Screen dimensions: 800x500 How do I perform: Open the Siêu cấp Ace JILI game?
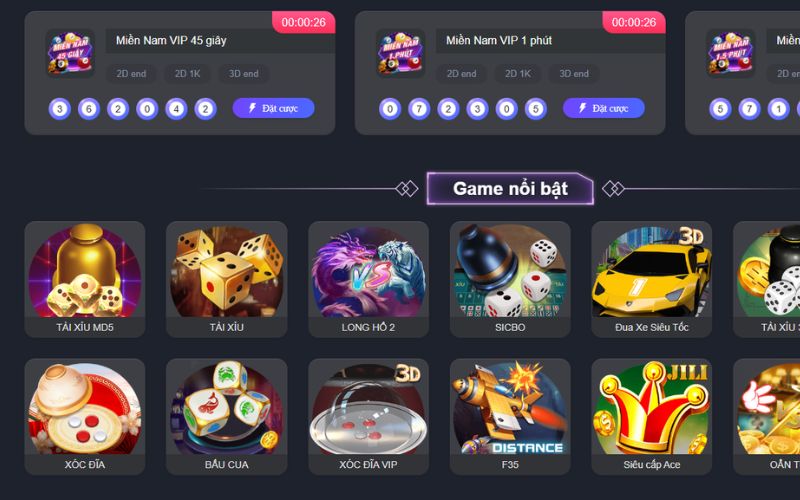pos(652,416)
